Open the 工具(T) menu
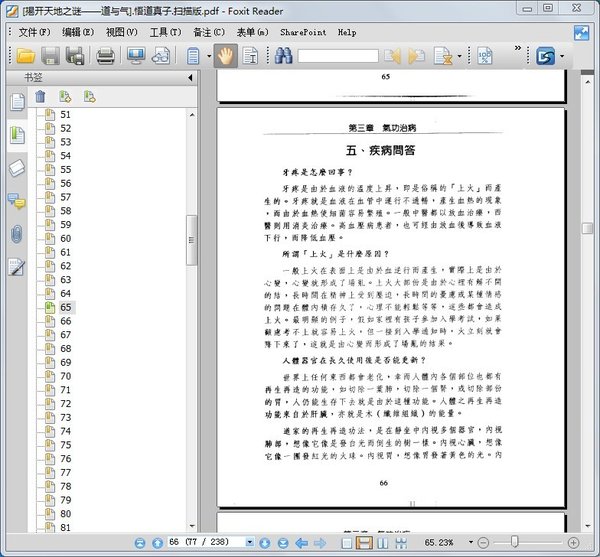Screen dimensions: 600x557 click(165, 33)
